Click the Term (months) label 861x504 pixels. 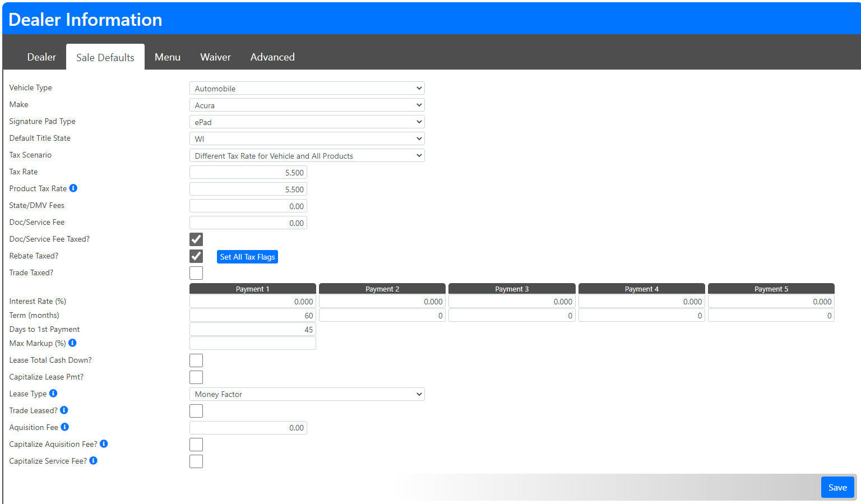click(34, 315)
